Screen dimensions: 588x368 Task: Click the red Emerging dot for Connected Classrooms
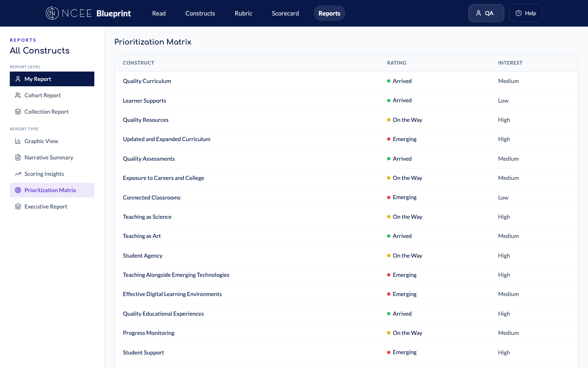tap(389, 197)
